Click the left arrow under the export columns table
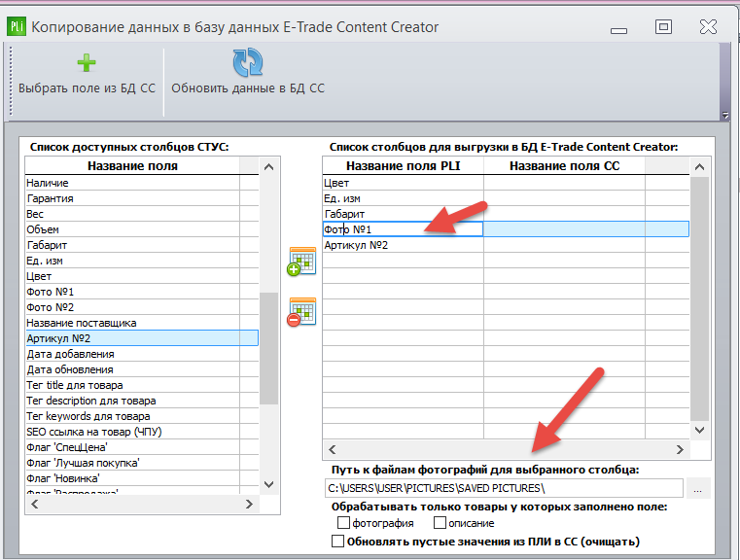The height and width of the screenshot is (560, 740). pyautogui.click(x=333, y=449)
